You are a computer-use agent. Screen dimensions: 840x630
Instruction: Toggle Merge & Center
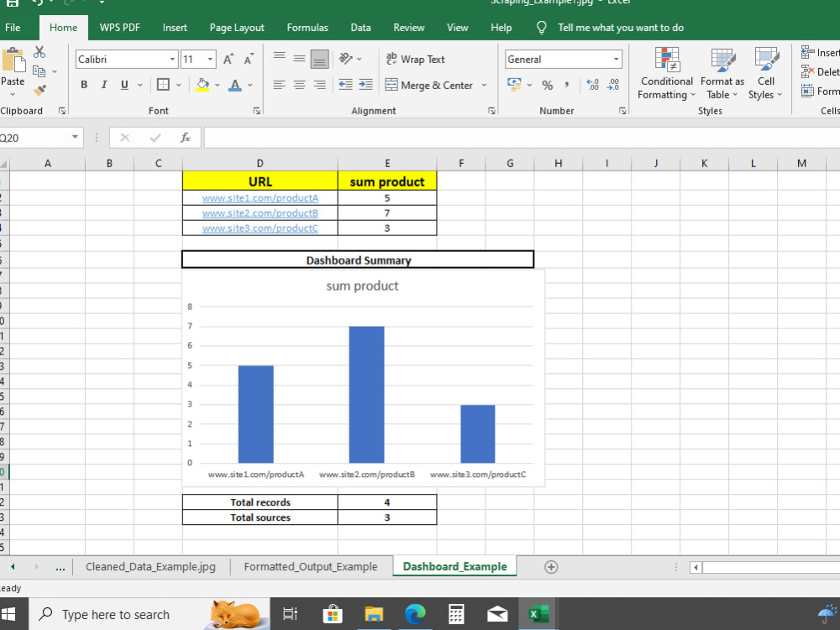pos(429,85)
